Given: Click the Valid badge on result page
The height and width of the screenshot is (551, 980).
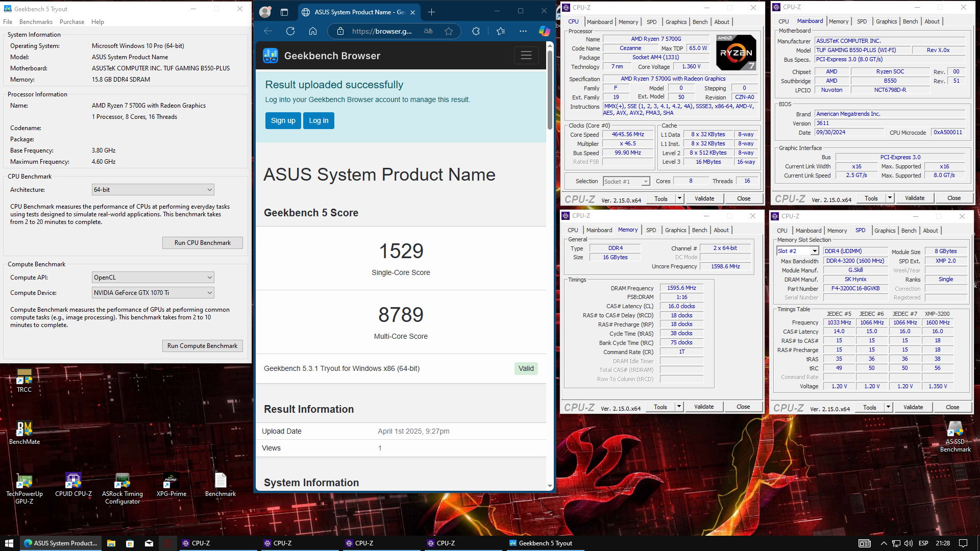Looking at the screenshot, I should pos(526,368).
